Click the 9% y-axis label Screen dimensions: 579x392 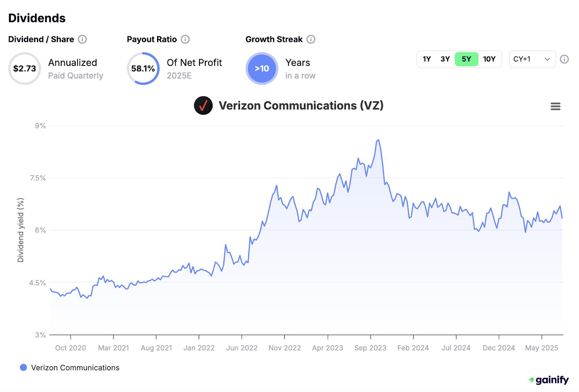click(x=41, y=126)
